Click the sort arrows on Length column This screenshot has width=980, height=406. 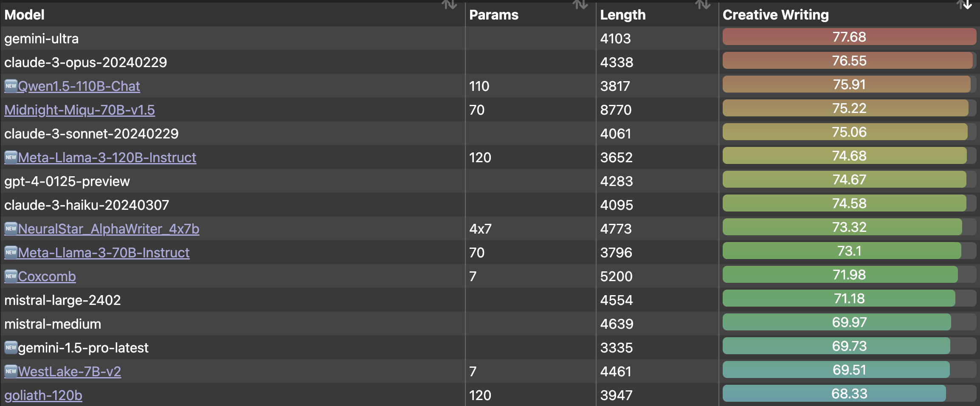703,5
